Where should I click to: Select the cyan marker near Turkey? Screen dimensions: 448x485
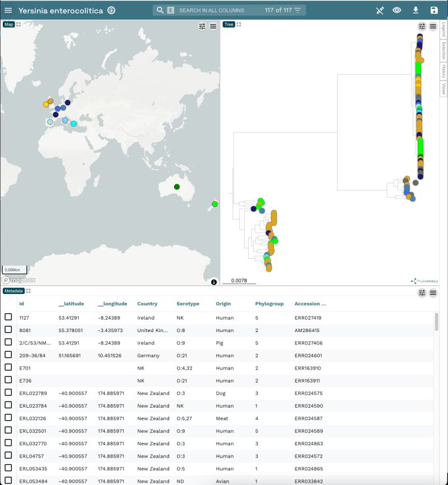pos(73,124)
